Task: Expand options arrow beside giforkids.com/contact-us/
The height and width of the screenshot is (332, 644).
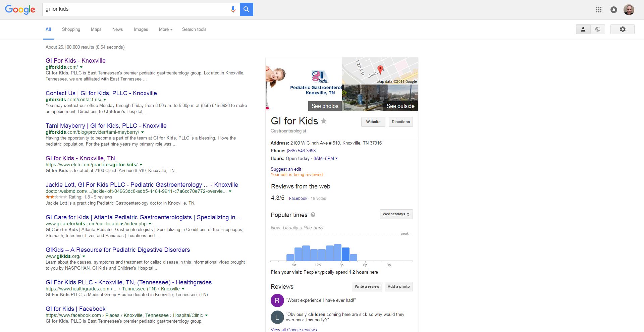Action: (105, 100)
